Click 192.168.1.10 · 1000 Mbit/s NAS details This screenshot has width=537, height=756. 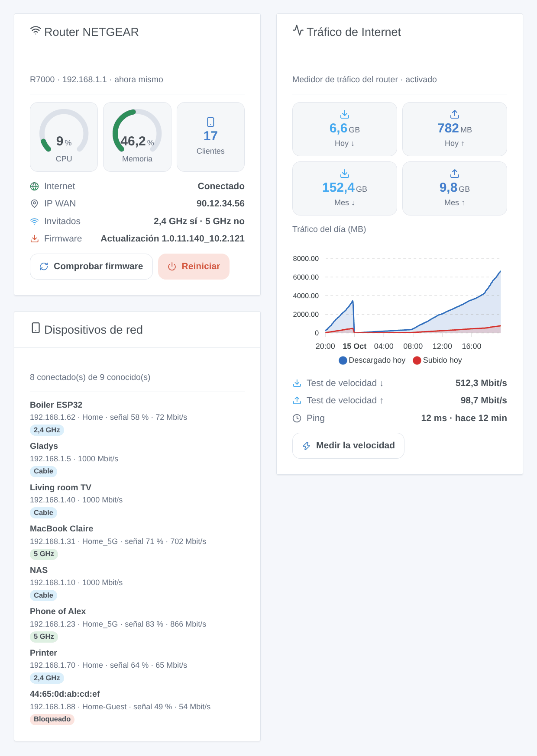(76, 583)
